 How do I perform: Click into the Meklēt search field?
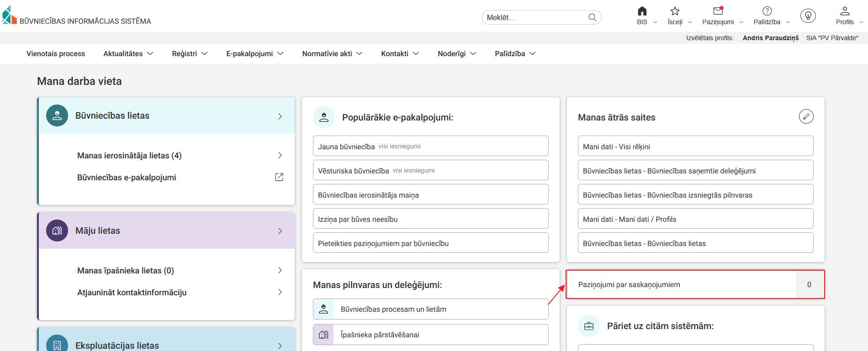tap(535, 17)
